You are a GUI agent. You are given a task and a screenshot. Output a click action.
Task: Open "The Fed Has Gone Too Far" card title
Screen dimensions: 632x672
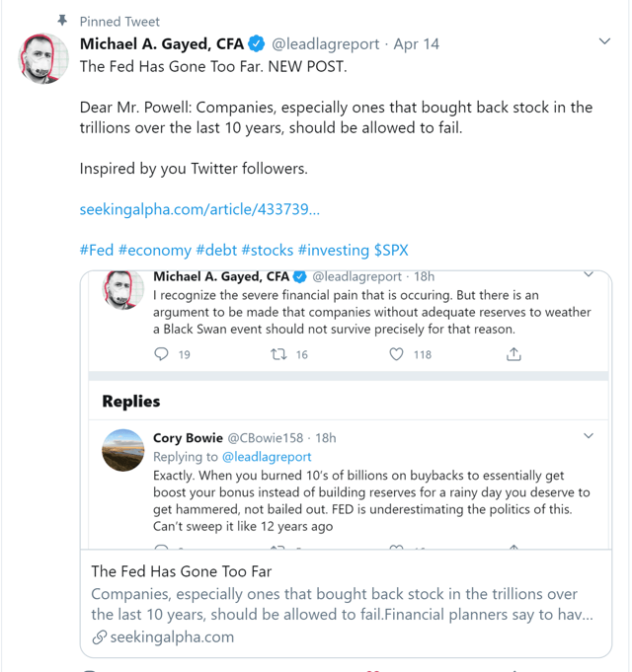(x=182, y=571)
